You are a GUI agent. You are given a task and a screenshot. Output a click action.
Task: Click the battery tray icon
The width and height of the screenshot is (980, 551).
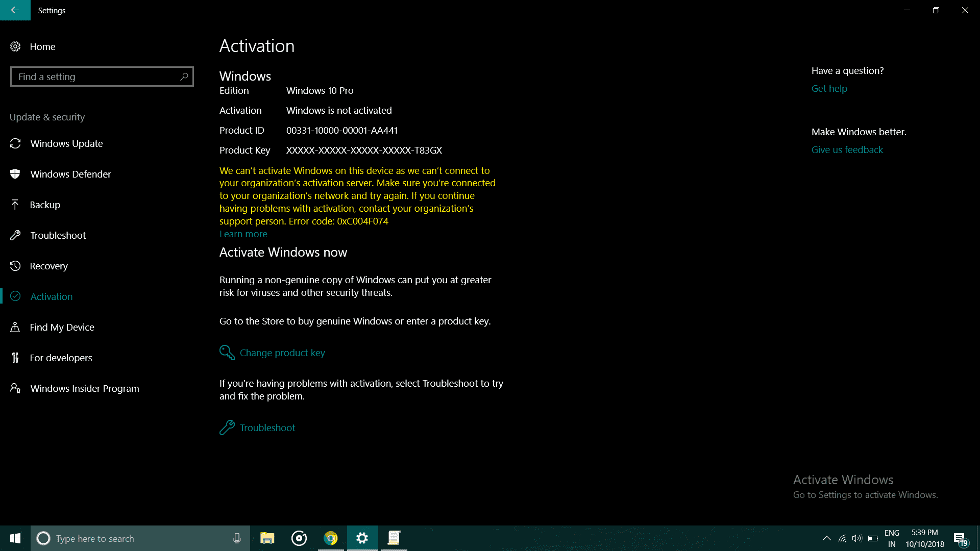coord(873,538)
